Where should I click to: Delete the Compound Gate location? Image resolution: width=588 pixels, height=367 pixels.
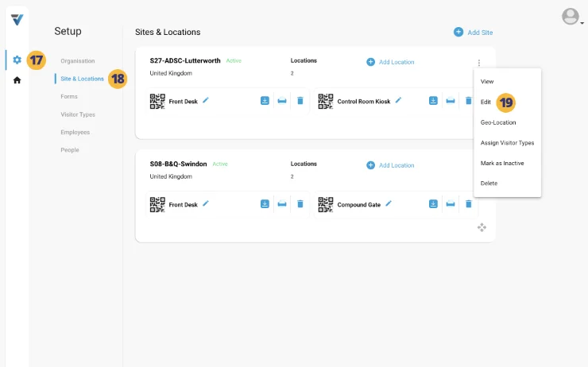pyautogui.click(x=469, y=204)
